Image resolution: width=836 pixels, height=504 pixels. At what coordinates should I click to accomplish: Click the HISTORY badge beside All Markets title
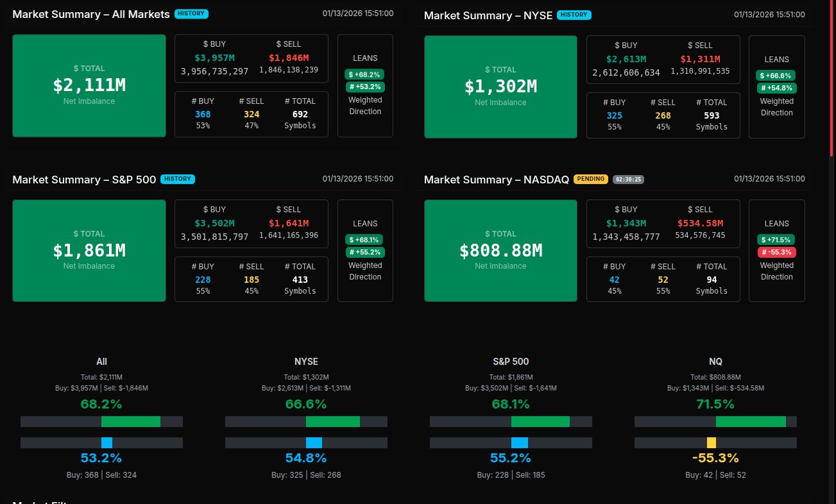point(191,13)
